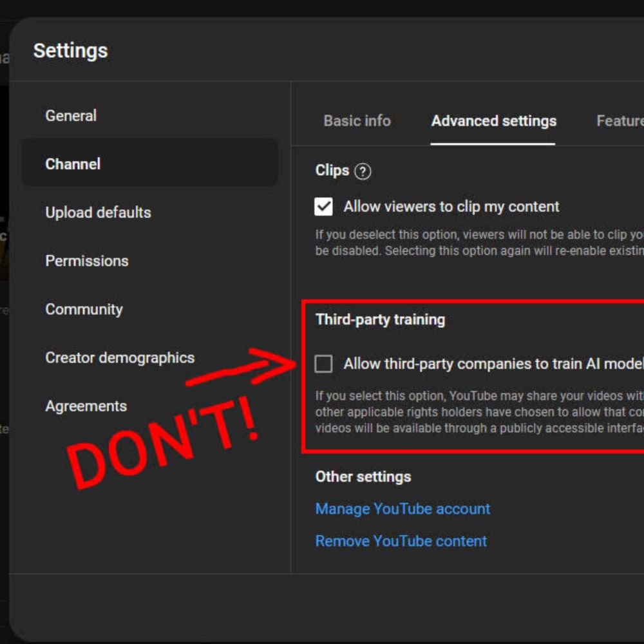Viewport: 644px width, 644px height.
Task: Click the Other settings heading
Action: click(363, 477)
